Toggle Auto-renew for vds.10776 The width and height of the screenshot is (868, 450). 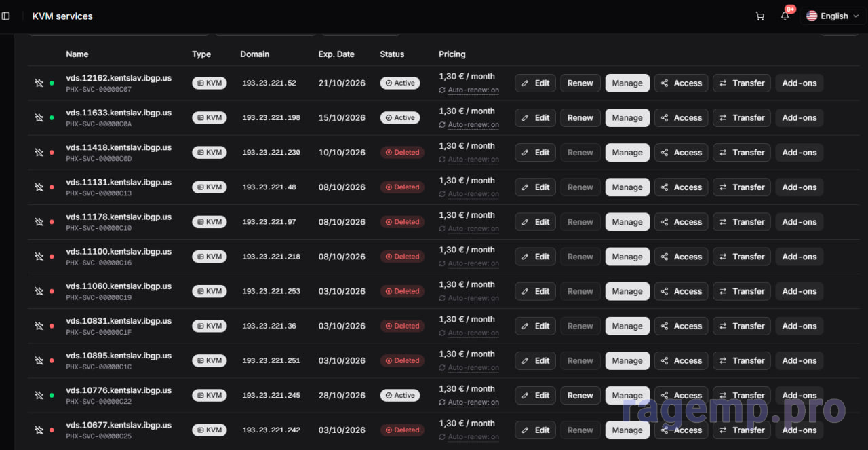(469, 402)
